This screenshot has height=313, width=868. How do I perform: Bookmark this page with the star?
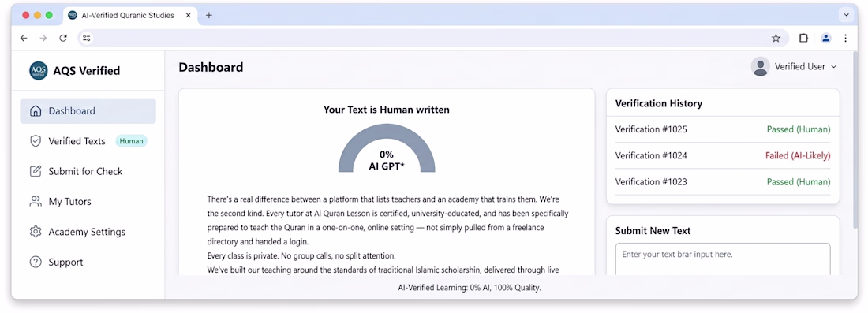[776, 38]
